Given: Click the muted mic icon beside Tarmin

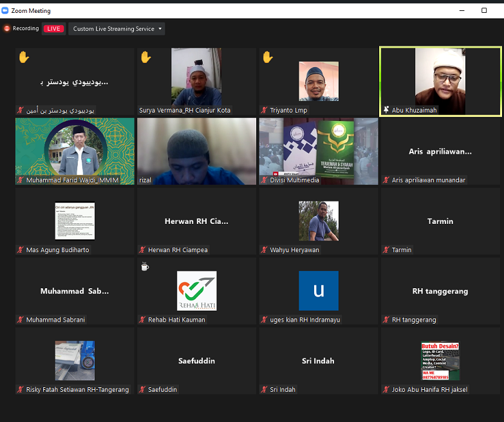Looking at the screenshot, I should [386, 250].
